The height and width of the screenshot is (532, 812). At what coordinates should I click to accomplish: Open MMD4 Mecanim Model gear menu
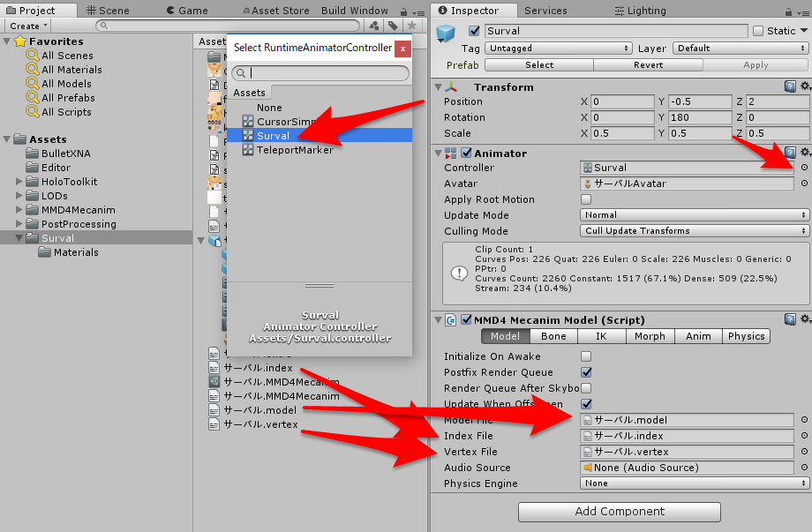pos(805,318)
